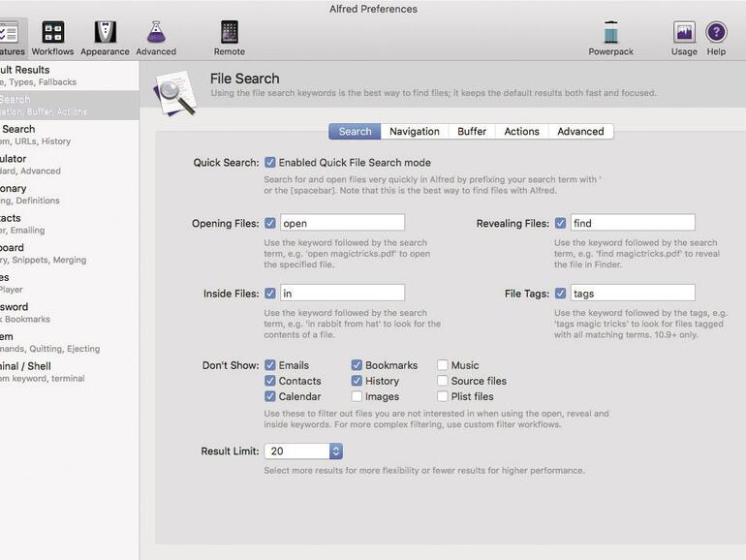Screen dimensions: 746x560
Task: Check Don't Show Source files
Action: pyautogui.click(x=442, y=381)
